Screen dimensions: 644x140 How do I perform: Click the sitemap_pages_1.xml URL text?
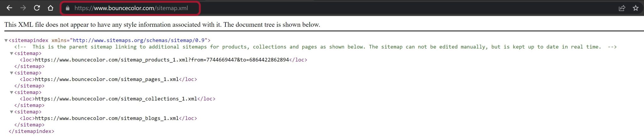click(x=107, y=79)
